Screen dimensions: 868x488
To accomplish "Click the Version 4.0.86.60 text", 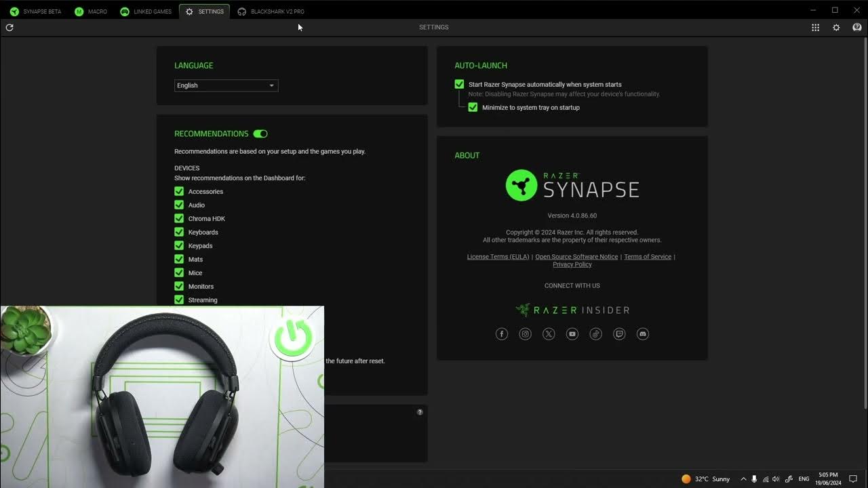I will point(572,216).
